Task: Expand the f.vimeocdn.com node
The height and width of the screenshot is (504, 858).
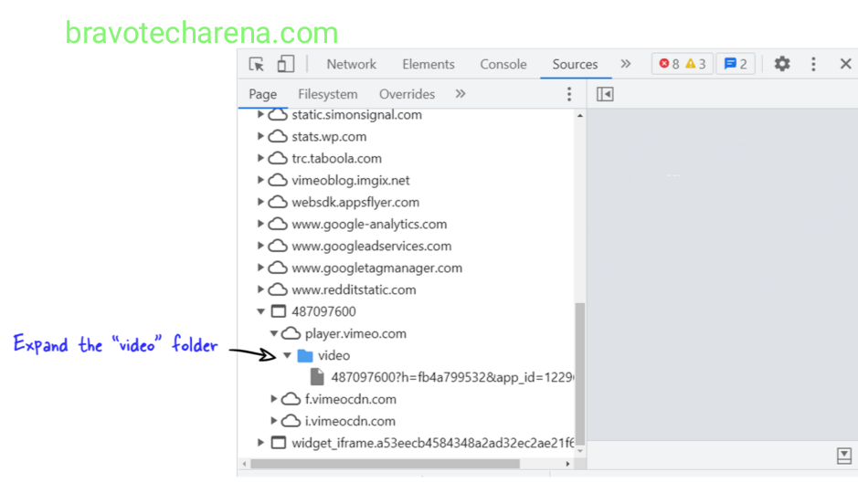Action: tap(273, 398)
